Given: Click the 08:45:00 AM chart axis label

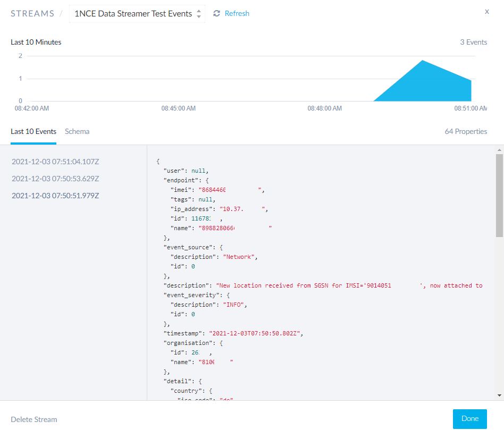Looking at the screenshot, I should coord(179,108).
